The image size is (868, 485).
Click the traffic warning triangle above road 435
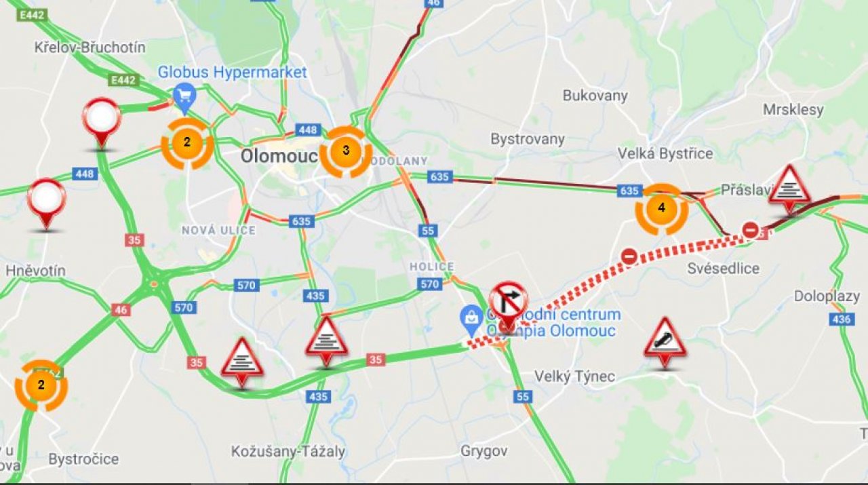click(326, 340)
